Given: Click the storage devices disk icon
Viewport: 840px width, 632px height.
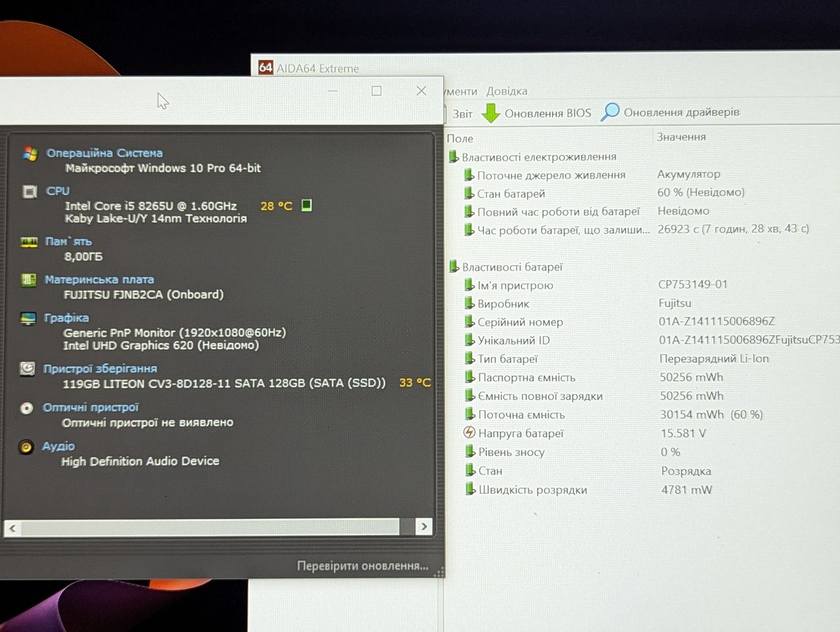Looking at the screenshot, I should [28, 368].
